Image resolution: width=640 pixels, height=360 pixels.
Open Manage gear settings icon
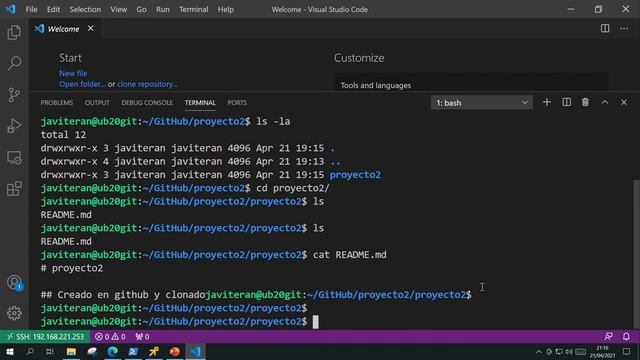coord(14,313)
